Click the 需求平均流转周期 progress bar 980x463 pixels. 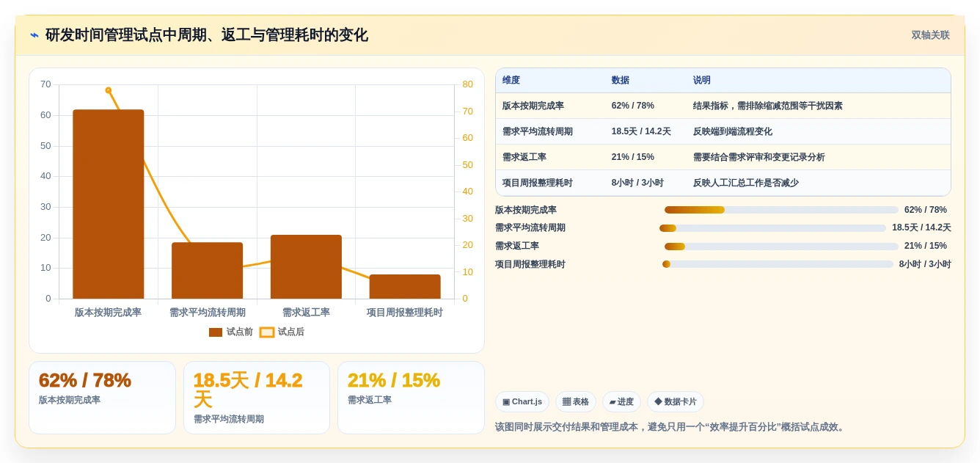point(772,228)
